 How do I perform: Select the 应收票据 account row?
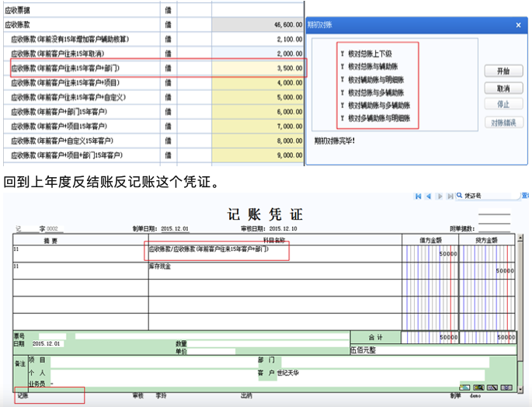pyautogui.click(x=154, y=10)
